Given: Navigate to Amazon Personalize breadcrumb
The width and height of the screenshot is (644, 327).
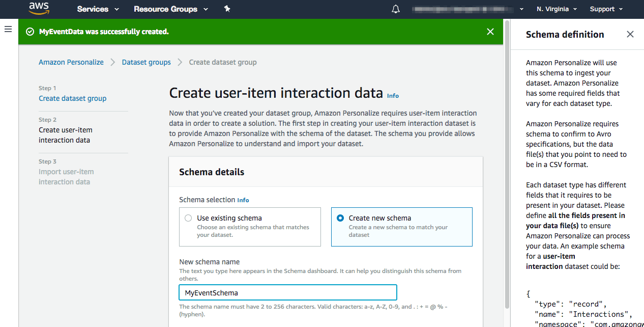Looking at the screenshot, I should pyautogui.click(x=71, y=62).
